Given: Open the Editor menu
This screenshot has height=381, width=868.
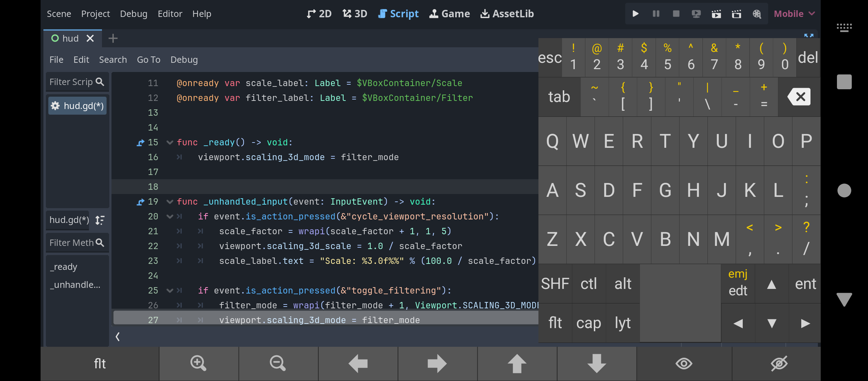Looking at the screenshot, I should tap(170, 14).
